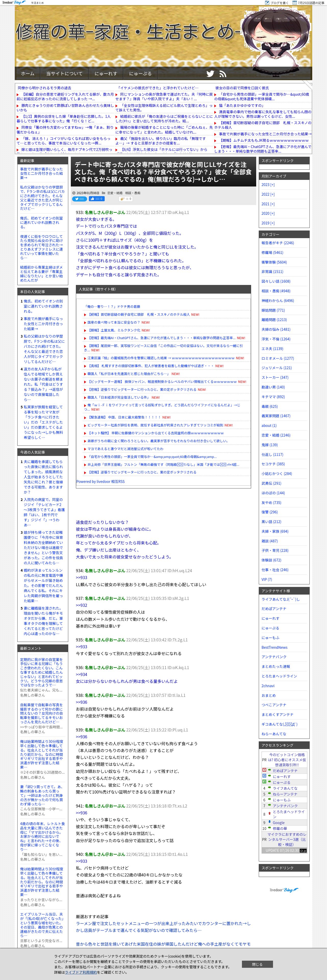
Task: Open the Twitter icon in navigation bar
Action: [210, 74]
